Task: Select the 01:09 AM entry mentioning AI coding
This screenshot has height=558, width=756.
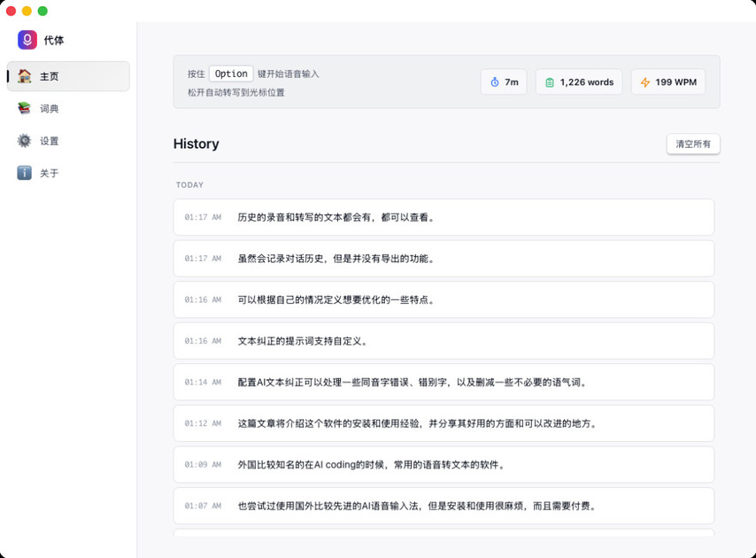Action: pos(444,465)
